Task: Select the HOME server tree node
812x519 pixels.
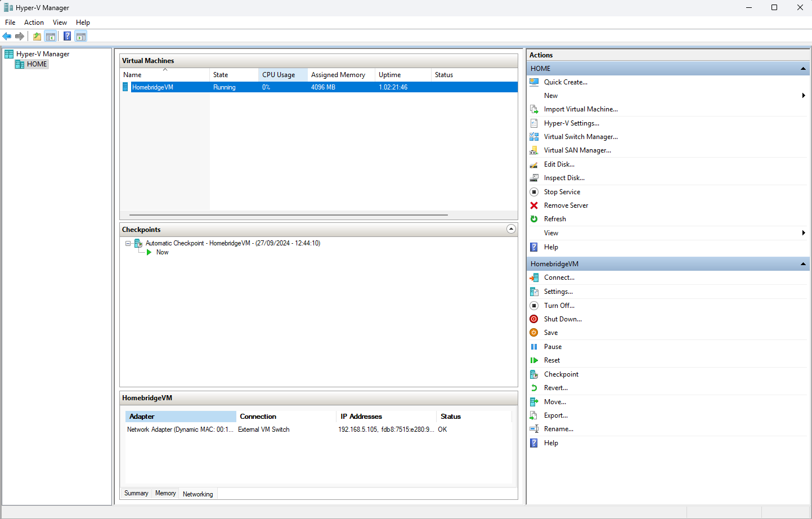Action: tap(32, 64)
